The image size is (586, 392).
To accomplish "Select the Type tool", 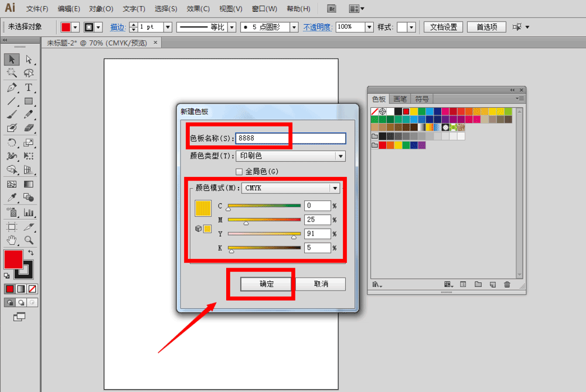I will coord(28,87).
